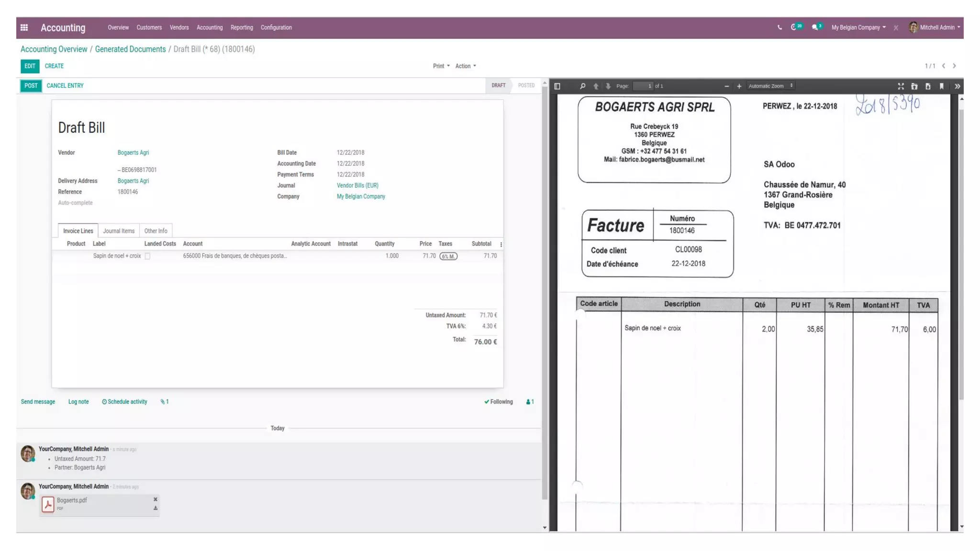Viewport: 980px width, 551px height.
Task: Open the Reporting menu
Action: tap(242, 28)
